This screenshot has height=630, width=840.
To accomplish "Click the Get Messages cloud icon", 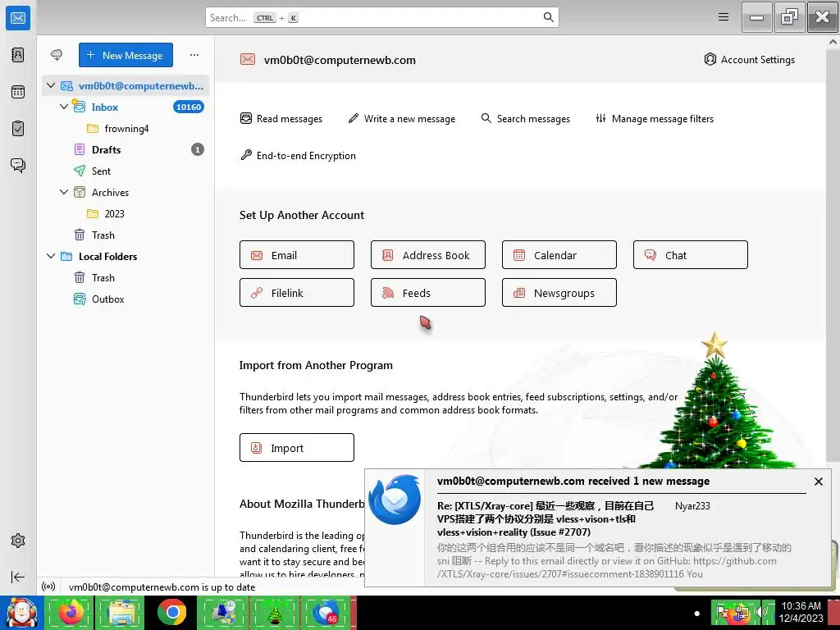I will (x=57, y=55).
